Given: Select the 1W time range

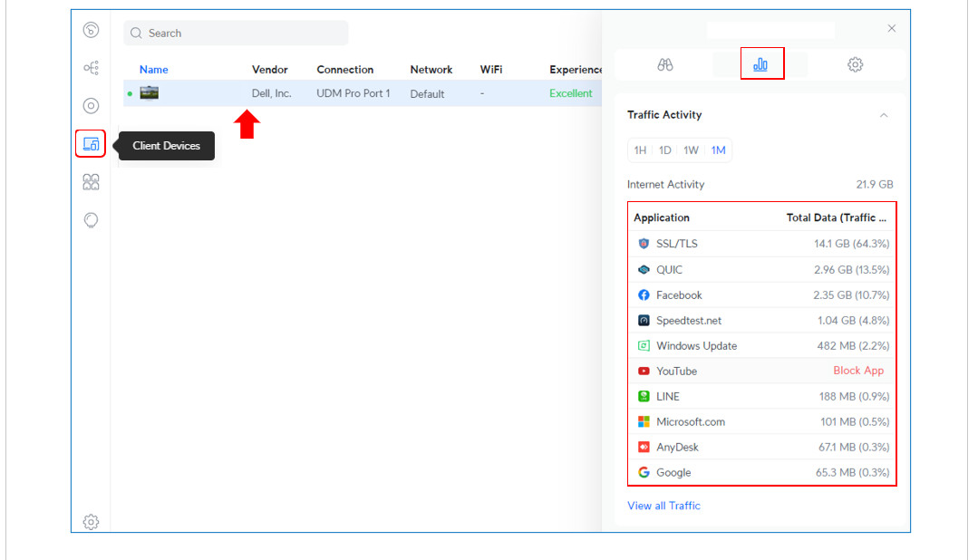Looking at the screenshot, I should tap(691, 150).
